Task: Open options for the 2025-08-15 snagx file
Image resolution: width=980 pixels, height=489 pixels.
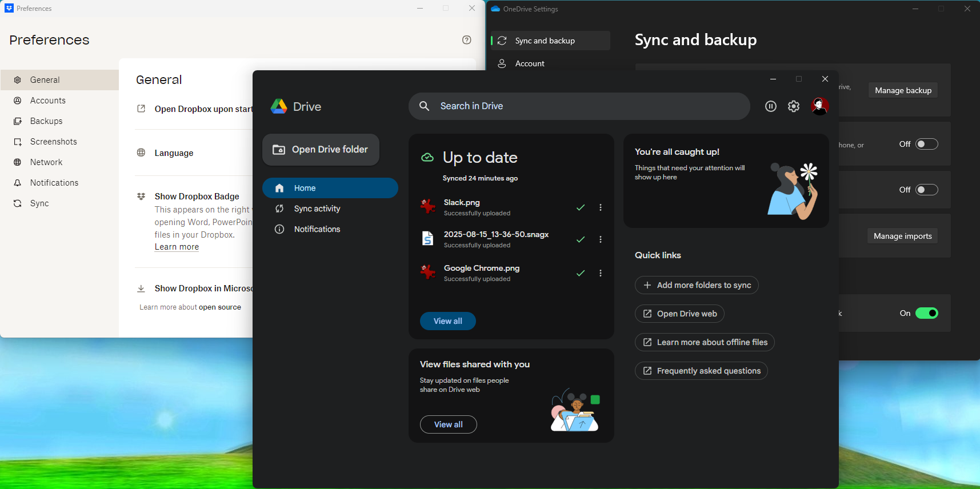Action: click(x=600, y=239)
